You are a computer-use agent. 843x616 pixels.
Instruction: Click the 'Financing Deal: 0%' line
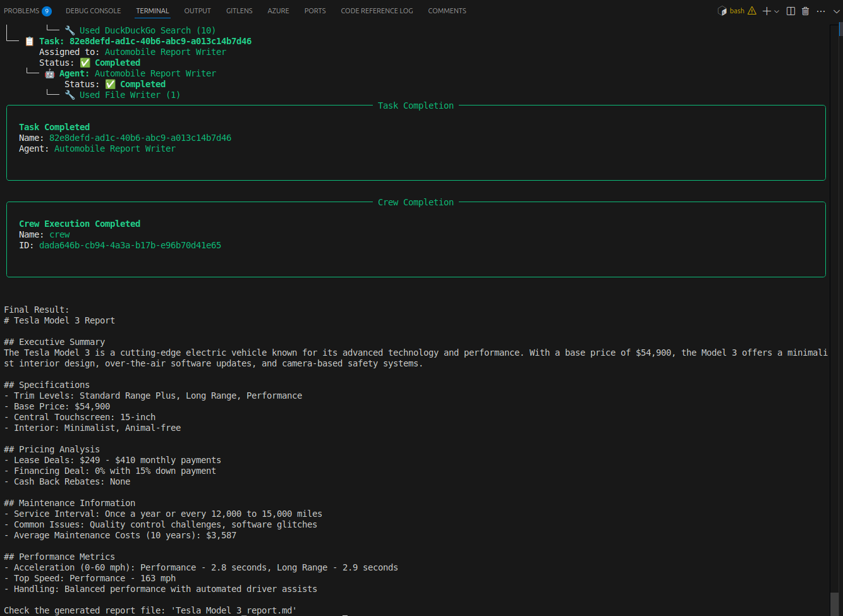pos(110,471)
